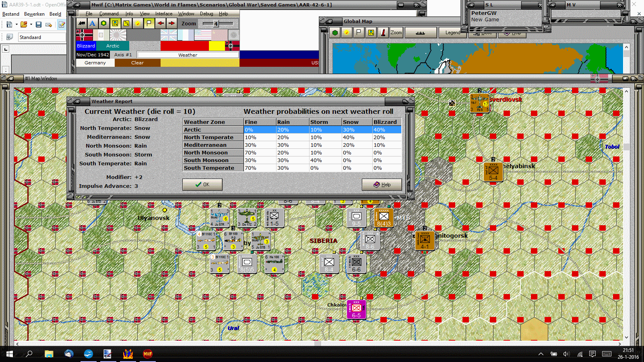644x362 pixels.
Task: Click the red left arrow toolbar icon
Action: [x=160, y=23]
